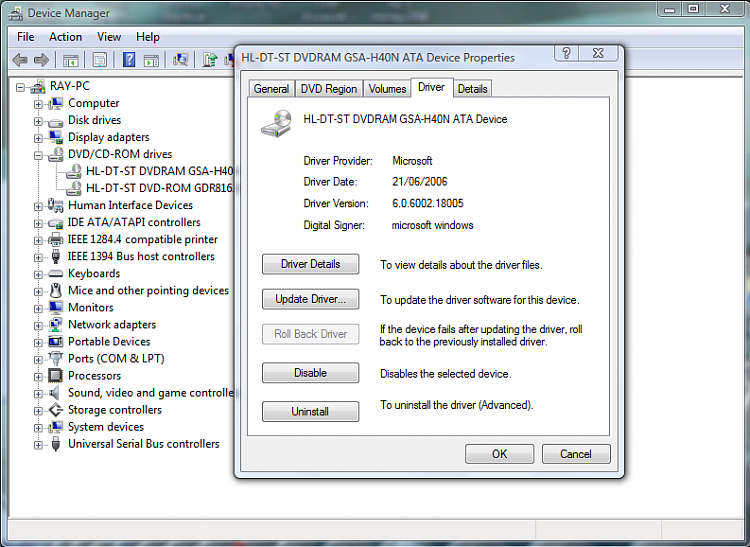Image resolution: width=750 pixels, height=547 pixels.
Task: Open the View menu
Action: [109, 37]
